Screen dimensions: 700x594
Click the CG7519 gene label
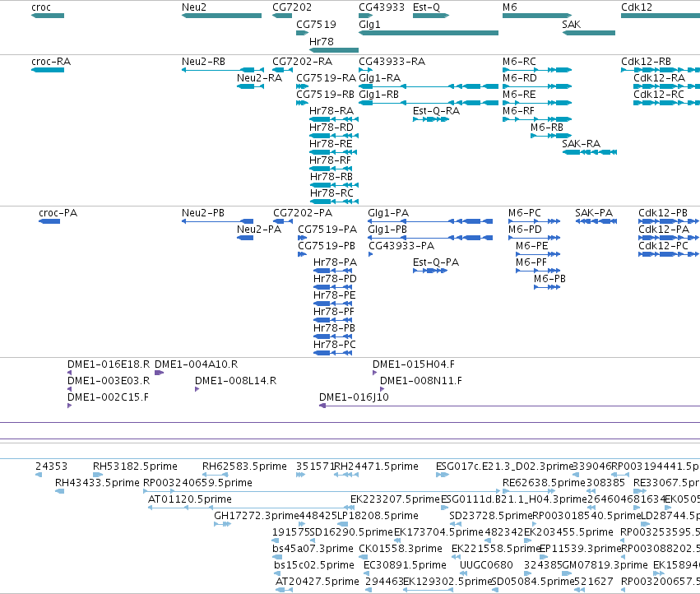(x=316, y=24)
